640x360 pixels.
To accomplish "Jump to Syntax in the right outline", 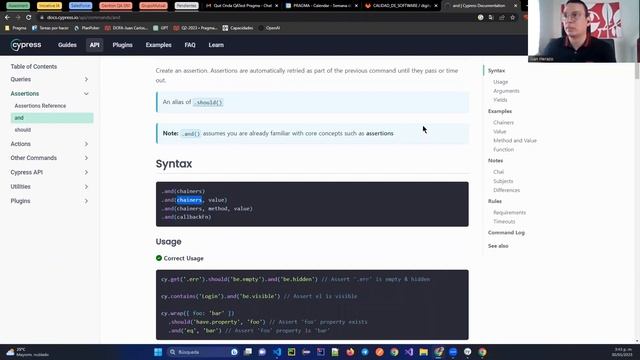I will click(x=496, y=71).
